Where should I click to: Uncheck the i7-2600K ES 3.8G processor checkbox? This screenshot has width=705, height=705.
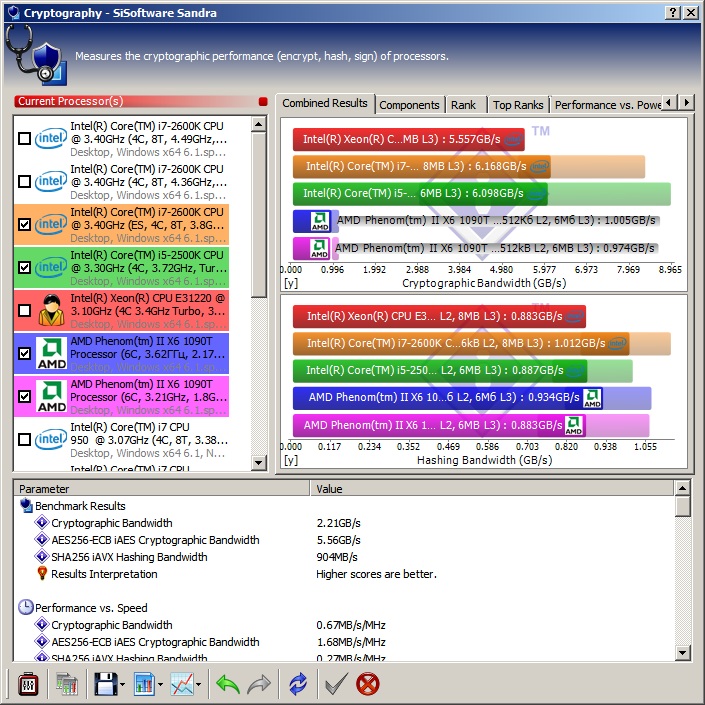click(x=24, y=224)
